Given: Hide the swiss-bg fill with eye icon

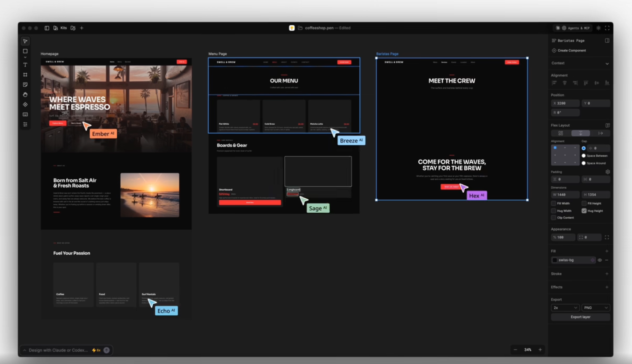Looking at the screenshot, I should tap(600, 260).
